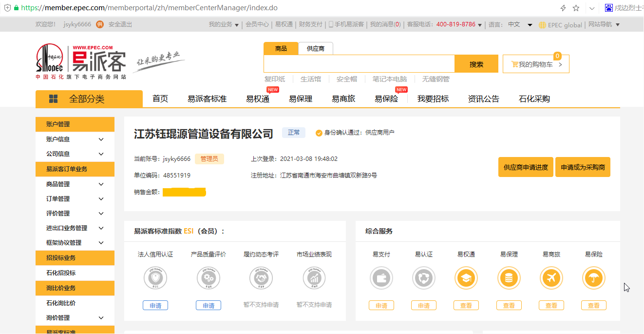This screenshot has width=644, height=334.
Task: Click the 法人信用认证 badge icon
Action: coord(155,277)
